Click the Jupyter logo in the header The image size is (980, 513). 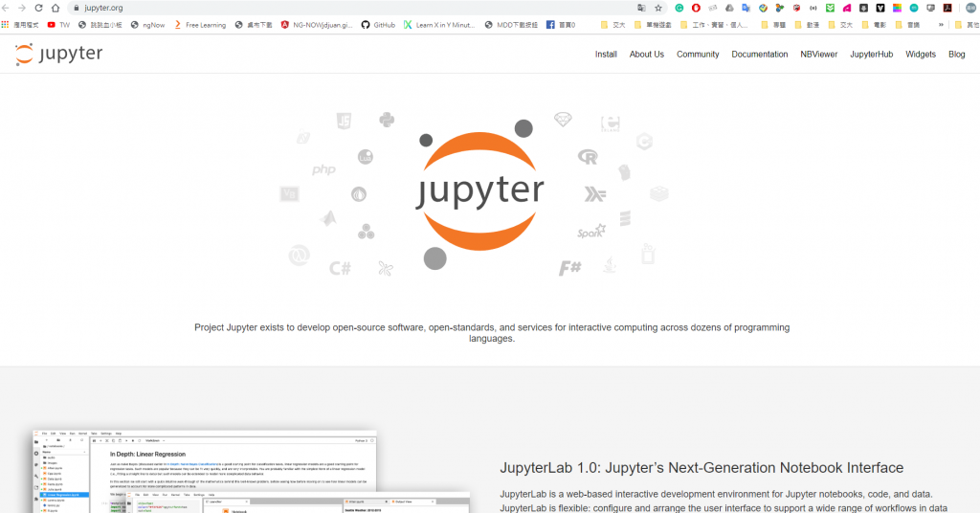click(58, 54)
